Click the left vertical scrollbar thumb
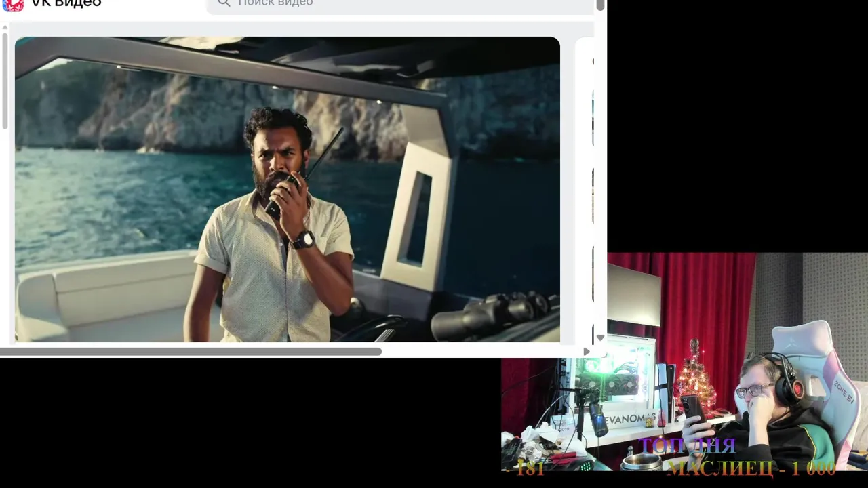868x488 pixels. point(5,81)
